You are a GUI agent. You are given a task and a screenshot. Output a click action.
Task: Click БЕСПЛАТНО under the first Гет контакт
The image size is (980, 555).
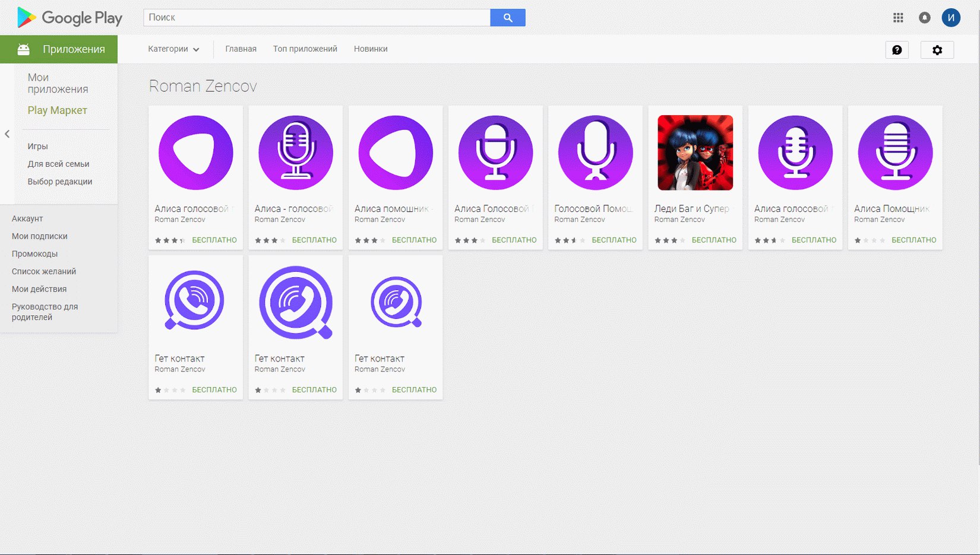pyautogui.click(x=214, y=390)
